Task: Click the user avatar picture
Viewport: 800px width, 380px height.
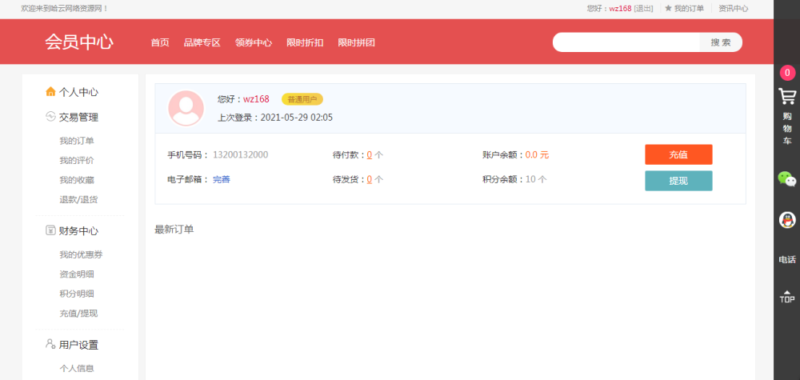Action: [x=186, y=108]
